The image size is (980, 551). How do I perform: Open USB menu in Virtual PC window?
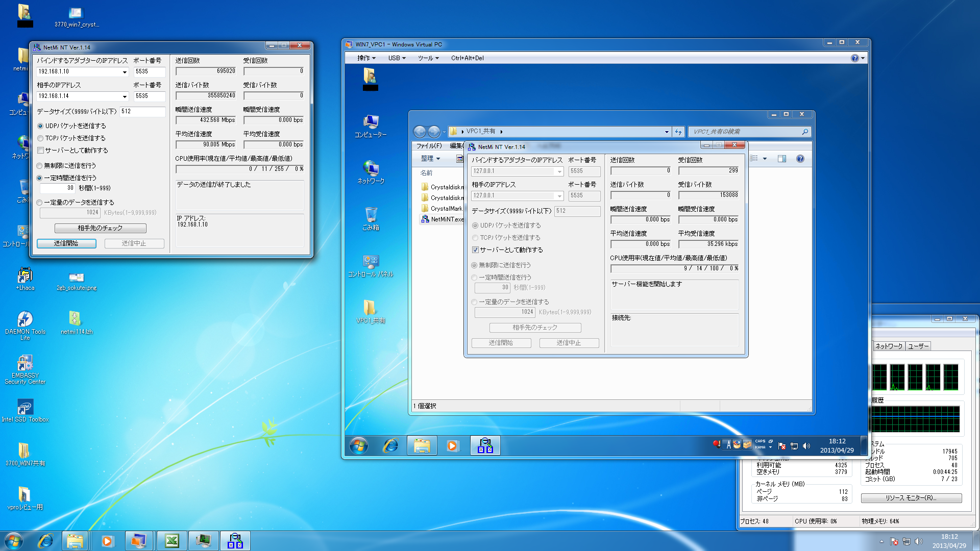(397, 58)
